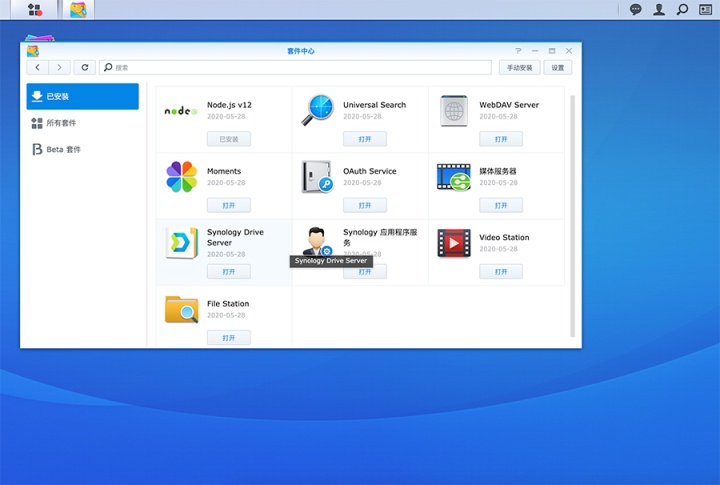Click the Moments colorful flower icon
720x485 pixels.
[x=181, y=176]
